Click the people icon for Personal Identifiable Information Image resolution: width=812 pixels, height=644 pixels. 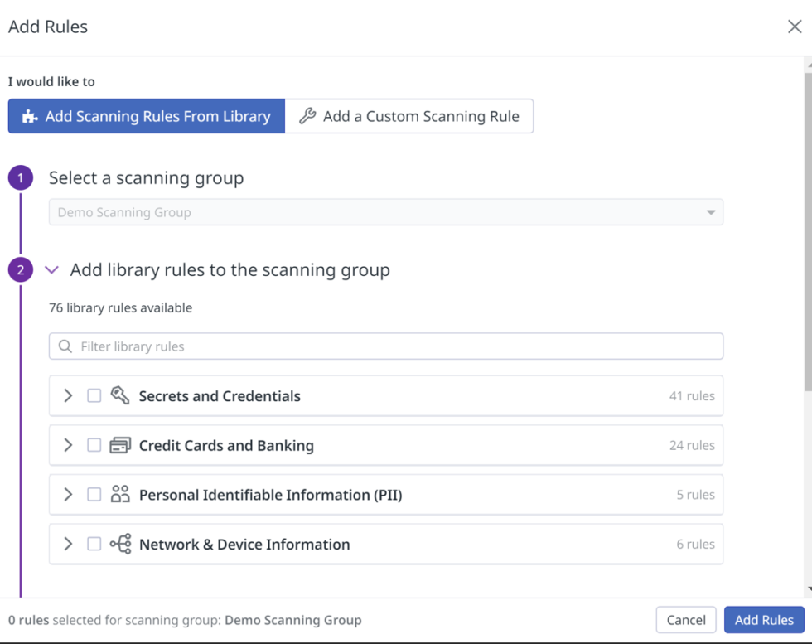tap(120, 494)
